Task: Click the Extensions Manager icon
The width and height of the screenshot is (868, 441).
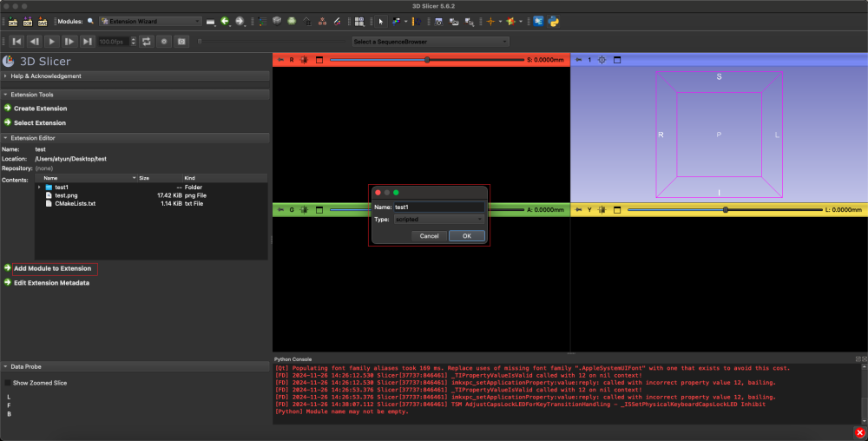Action: 538,21
